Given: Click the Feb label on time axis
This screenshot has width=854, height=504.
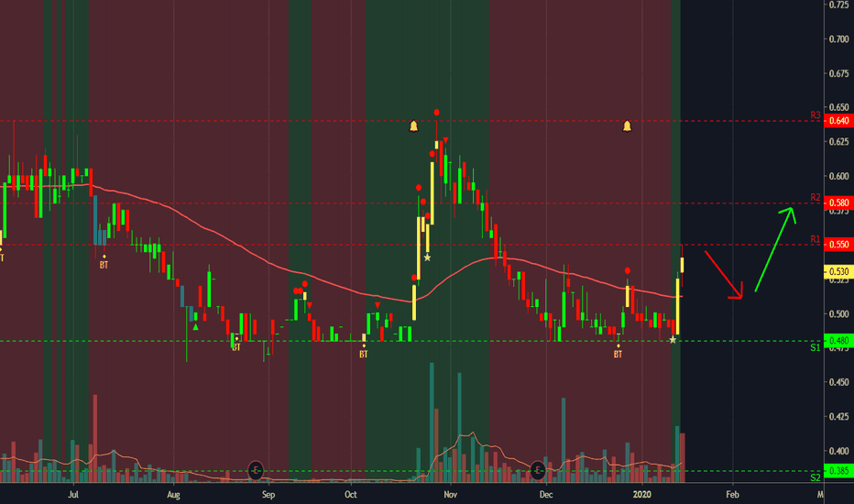Looking at the screenshot, I should (732, 495).
